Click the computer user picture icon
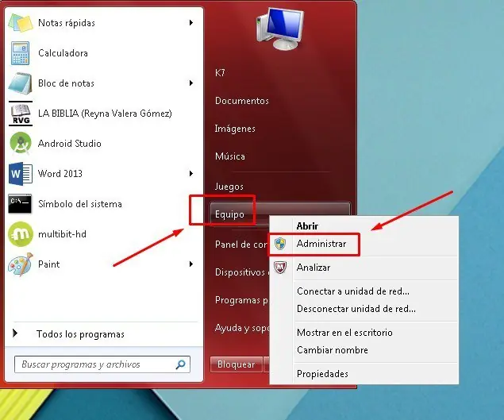The image size is (504, 420). (280, 29)
